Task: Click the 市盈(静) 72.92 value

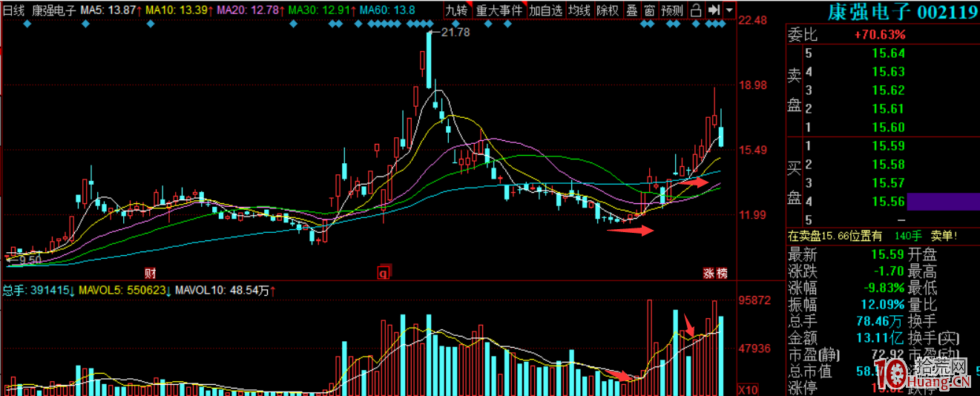Action: pos(888,355)
